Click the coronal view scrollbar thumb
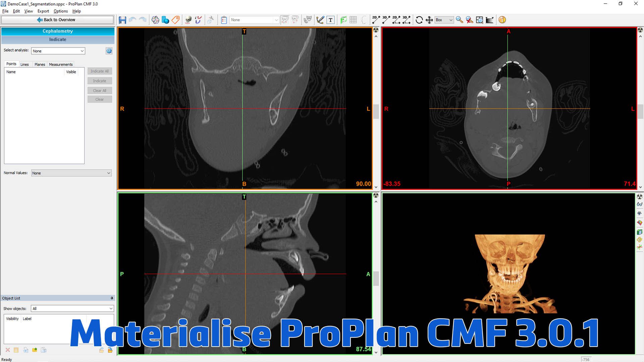This screenshot has height=362, width=644. pyautogui.click(x=376, y=111)
